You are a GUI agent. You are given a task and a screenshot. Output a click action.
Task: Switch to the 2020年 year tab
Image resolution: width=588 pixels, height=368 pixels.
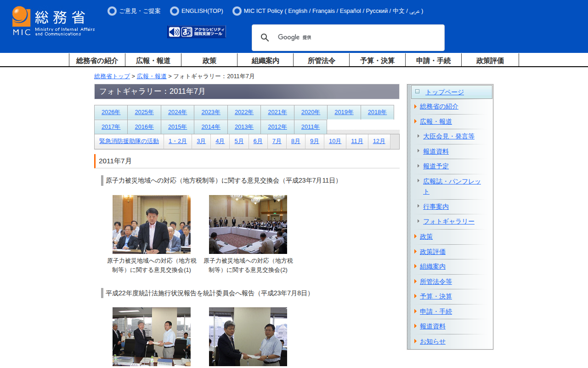pos(311,112)
